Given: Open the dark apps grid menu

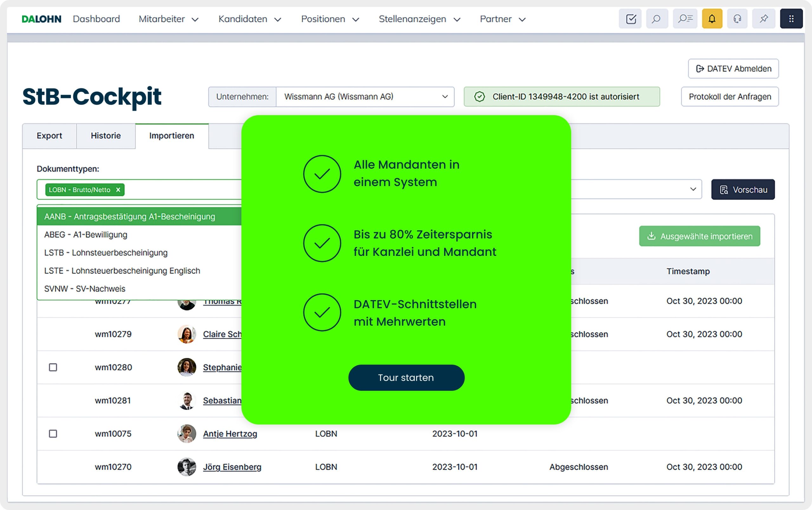Looking at the screenshot, I should [x=791, y=19].
